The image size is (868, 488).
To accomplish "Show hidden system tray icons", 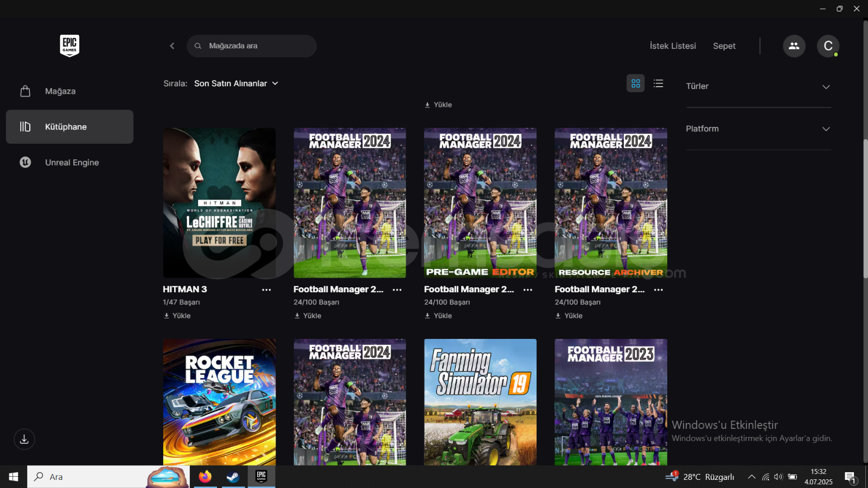I will (x=751, y=477).
